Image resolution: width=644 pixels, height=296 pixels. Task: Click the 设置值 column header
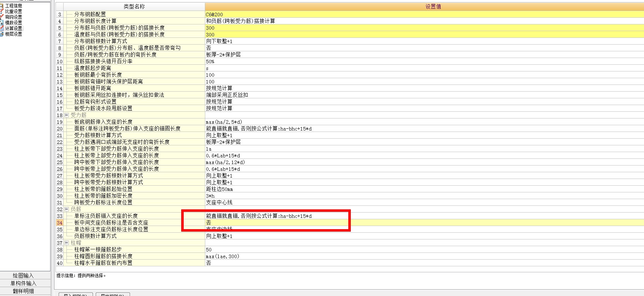pos(424,6)
